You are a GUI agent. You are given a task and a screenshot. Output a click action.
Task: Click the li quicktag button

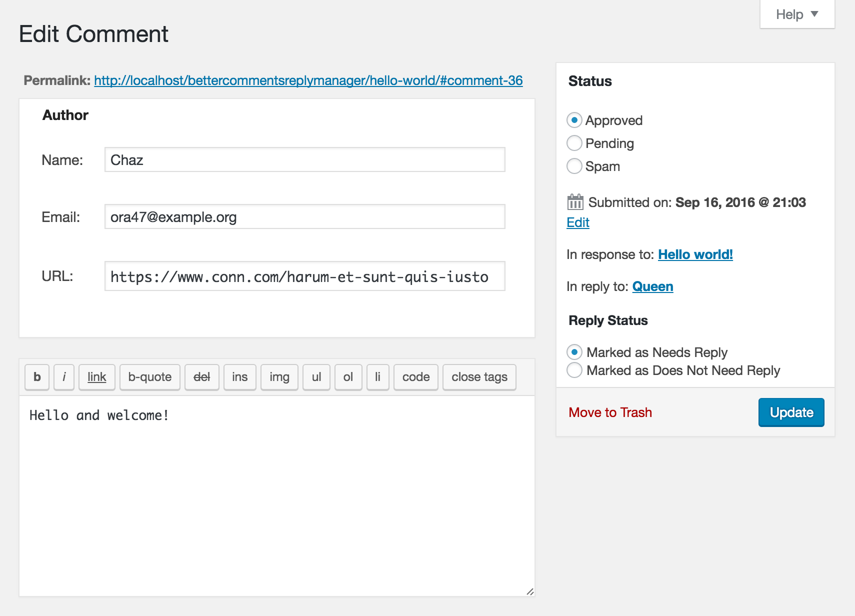coord(378,377)
